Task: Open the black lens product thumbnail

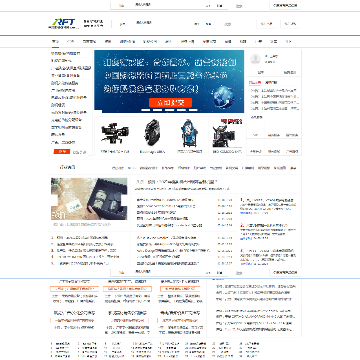Action: coord(153,132)
